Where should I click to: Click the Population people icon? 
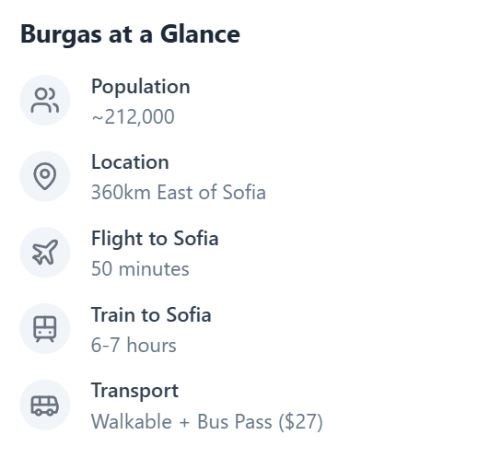45,100
